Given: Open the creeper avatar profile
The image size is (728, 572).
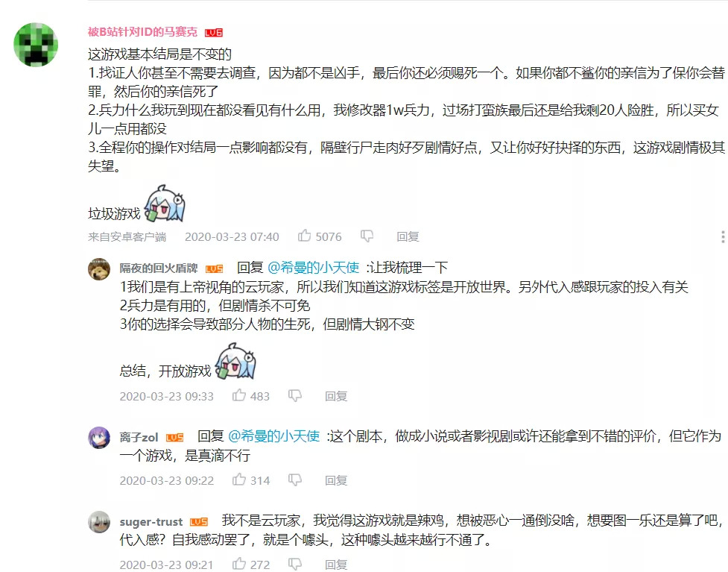Looking at the screenshot, I should point(36,45).
